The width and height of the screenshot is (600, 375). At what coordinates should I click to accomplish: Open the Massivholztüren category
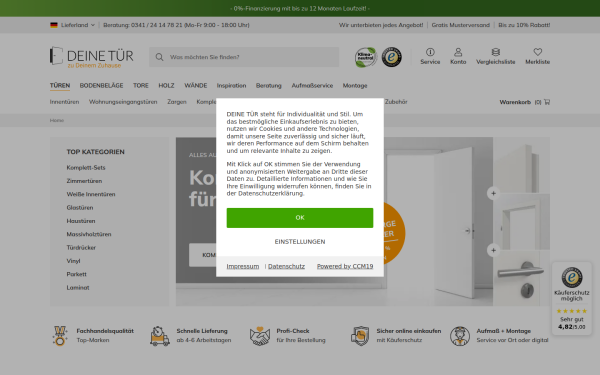89,234
